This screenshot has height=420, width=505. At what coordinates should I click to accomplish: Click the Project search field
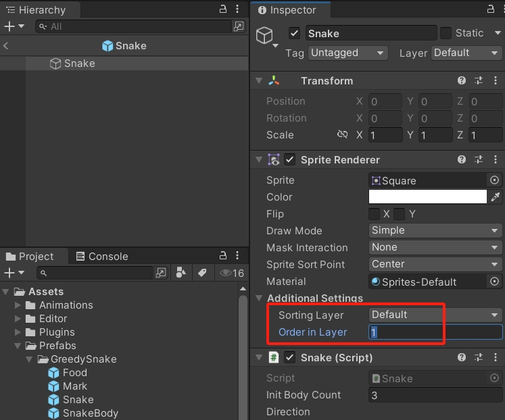(95, 273)
